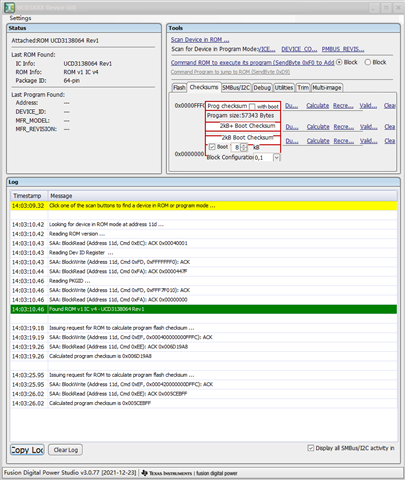Switch to the Trim tab
Screen dimensions: 405x480
coord(303,88)
